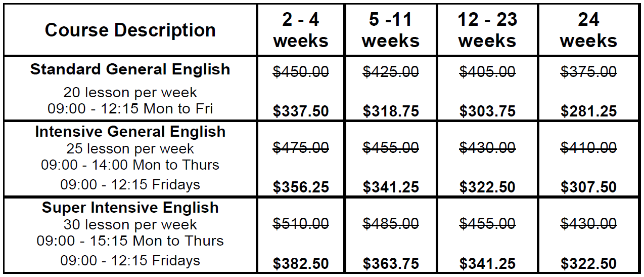
Task: Select the $356.25 Intensive course price
Action: (301, 187)
